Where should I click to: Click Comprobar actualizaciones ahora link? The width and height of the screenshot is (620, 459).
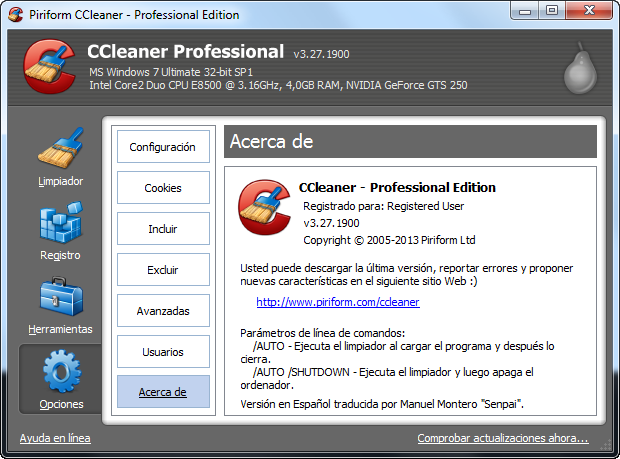[503, 438]
